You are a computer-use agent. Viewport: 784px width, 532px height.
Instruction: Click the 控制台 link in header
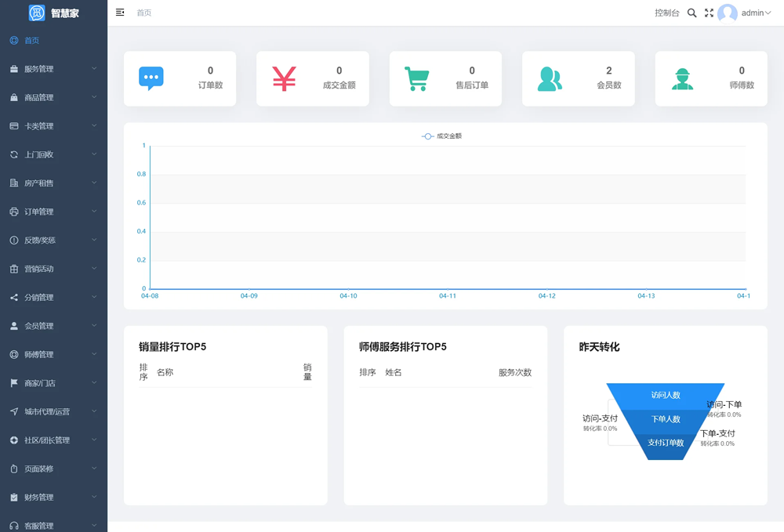[x=667, y=13]
